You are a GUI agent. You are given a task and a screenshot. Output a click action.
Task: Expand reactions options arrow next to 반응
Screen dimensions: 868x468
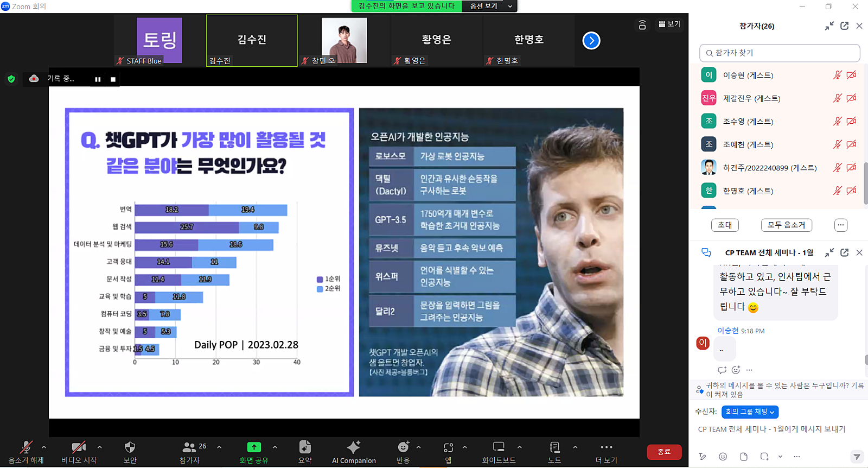[x=418, y=447]
